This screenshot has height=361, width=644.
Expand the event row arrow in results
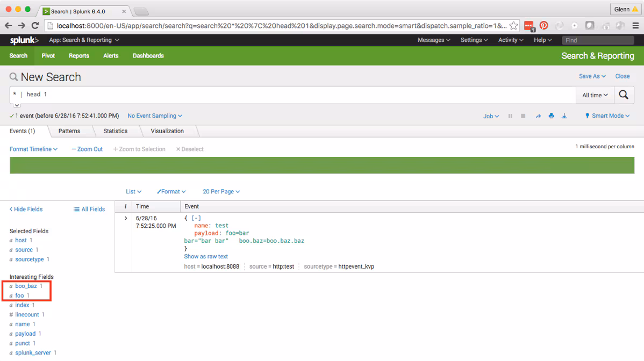[125, 218]
